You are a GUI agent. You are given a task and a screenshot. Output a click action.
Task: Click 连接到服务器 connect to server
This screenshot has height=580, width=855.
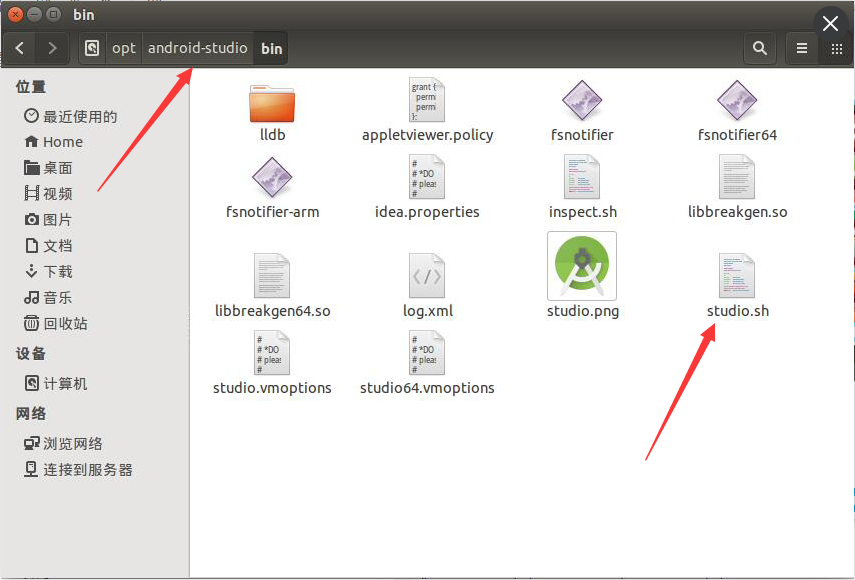pyautogui.click(x=78, y=469)
